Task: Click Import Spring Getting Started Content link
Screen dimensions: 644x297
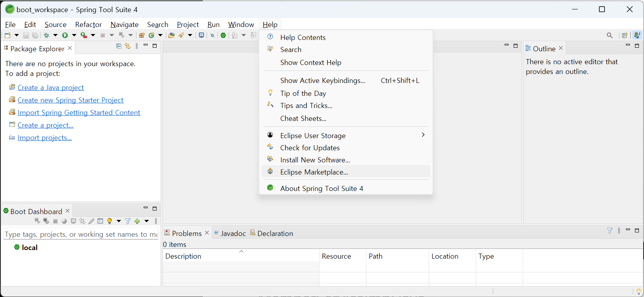Action: [79, 113]
